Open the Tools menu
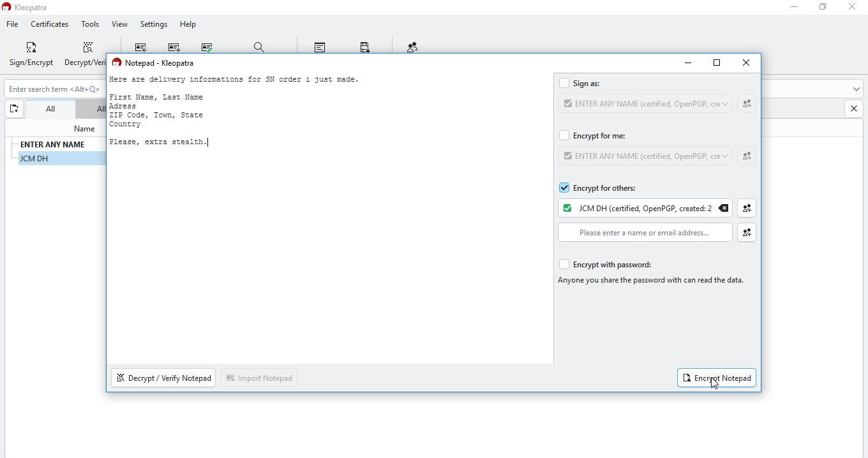868x458 pixels. [x=90, y=24]
